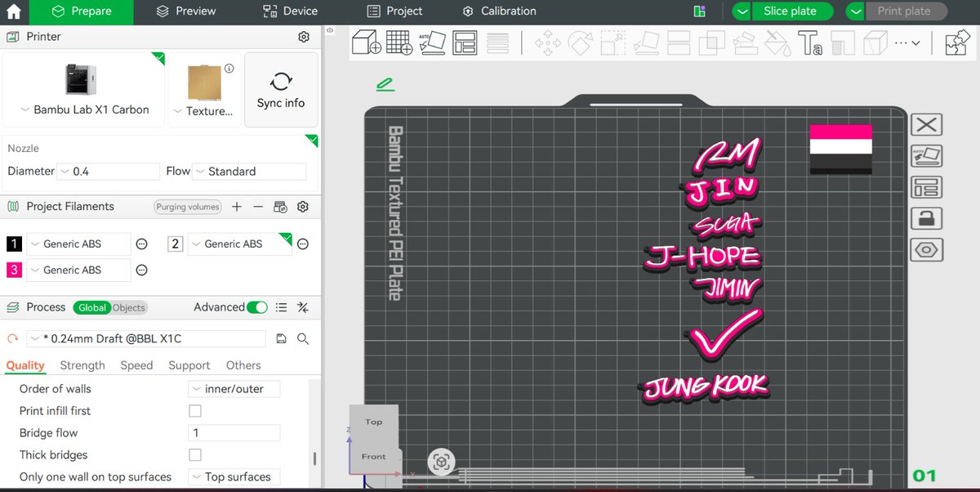The image size is (980, 492).
Task: Click the Home icon
Action: [15, 11]
